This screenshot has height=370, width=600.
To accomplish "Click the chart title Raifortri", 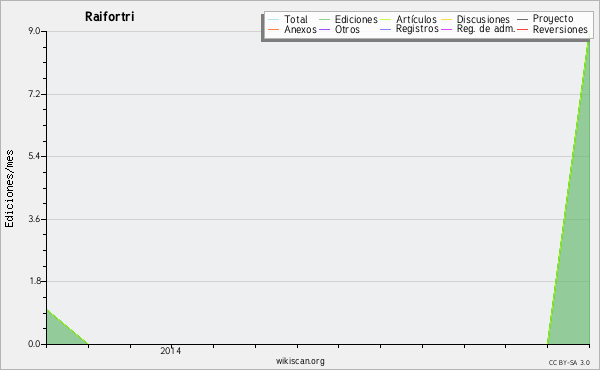I will pyautogui.click(x=109, y=16).
